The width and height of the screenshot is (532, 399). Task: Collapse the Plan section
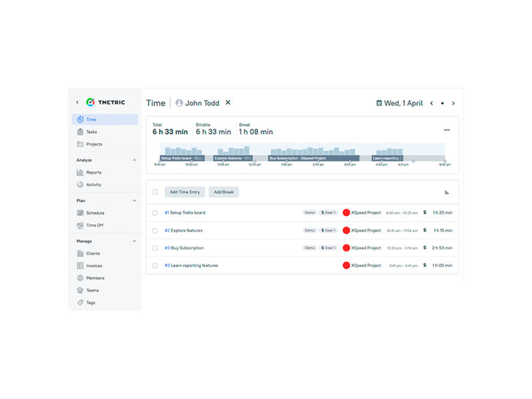[134, 201]
